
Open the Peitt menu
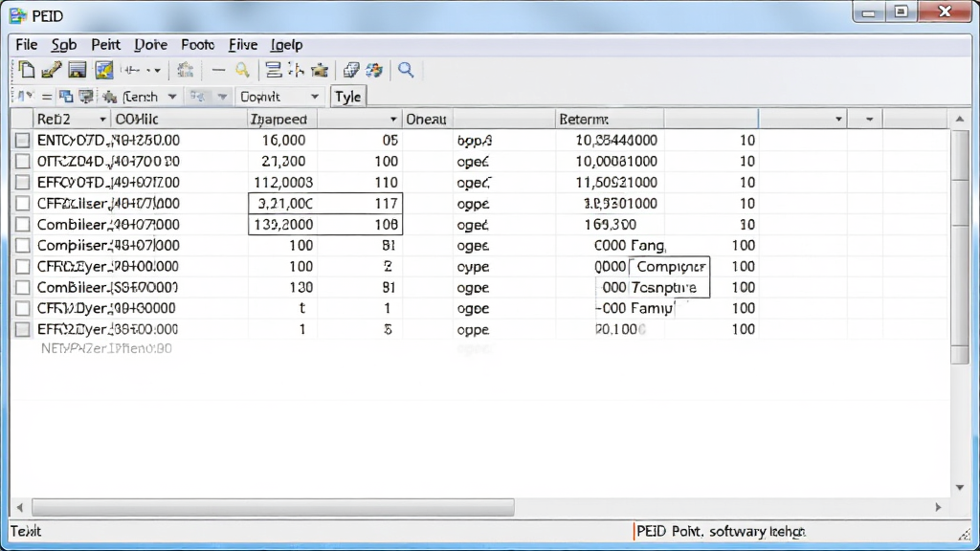105,45
